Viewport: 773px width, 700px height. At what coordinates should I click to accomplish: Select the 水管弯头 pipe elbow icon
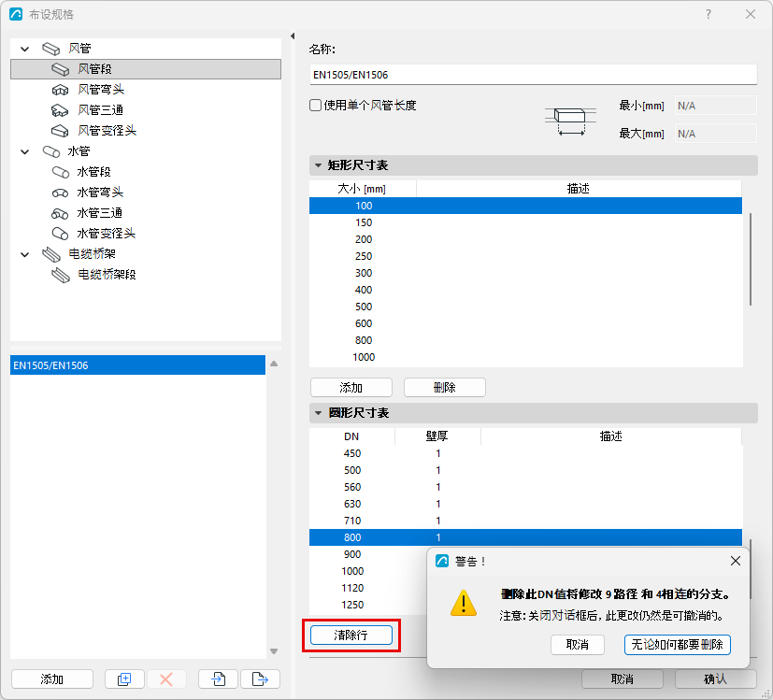(x=60, y=193)
